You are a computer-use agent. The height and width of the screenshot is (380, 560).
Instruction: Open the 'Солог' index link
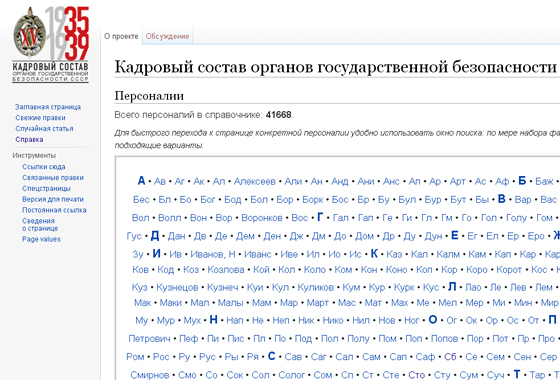292,375
